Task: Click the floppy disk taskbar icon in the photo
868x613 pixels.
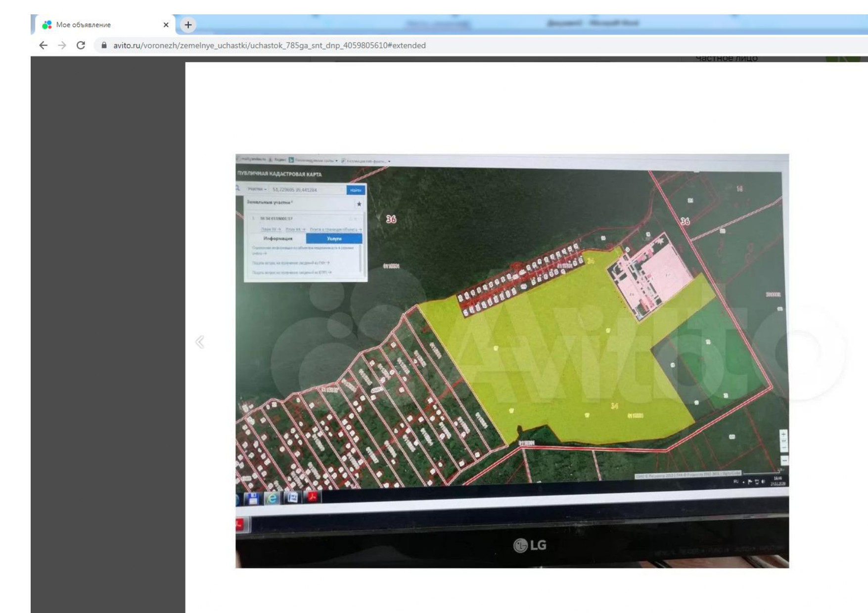Action: [253, 498]
